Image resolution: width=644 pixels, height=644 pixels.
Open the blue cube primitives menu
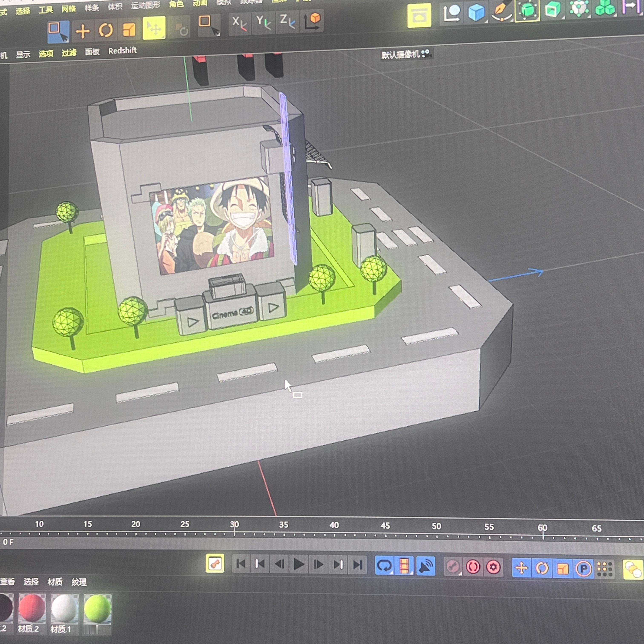click(476, 13)
